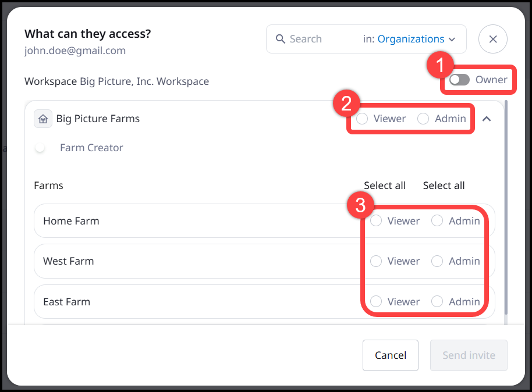
Task: Select Admin access for East Farm
Action: pyautogui.click(x=437, y=301)
